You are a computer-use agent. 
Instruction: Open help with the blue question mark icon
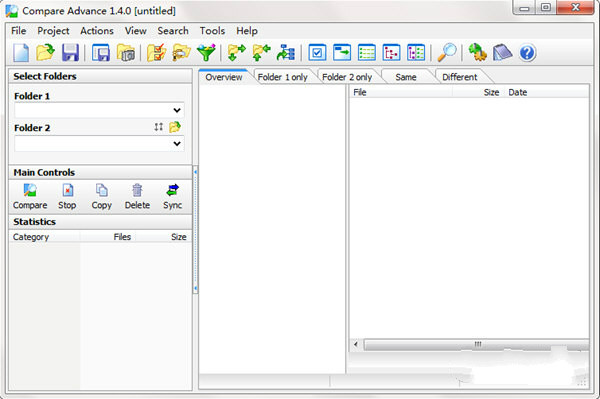(527, 53)
